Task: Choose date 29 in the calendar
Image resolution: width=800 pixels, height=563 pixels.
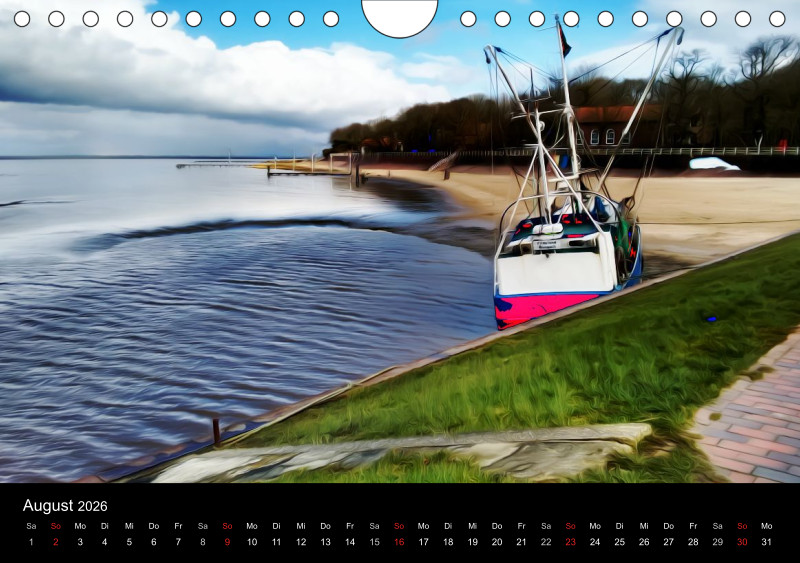Action: click(717, 542)
